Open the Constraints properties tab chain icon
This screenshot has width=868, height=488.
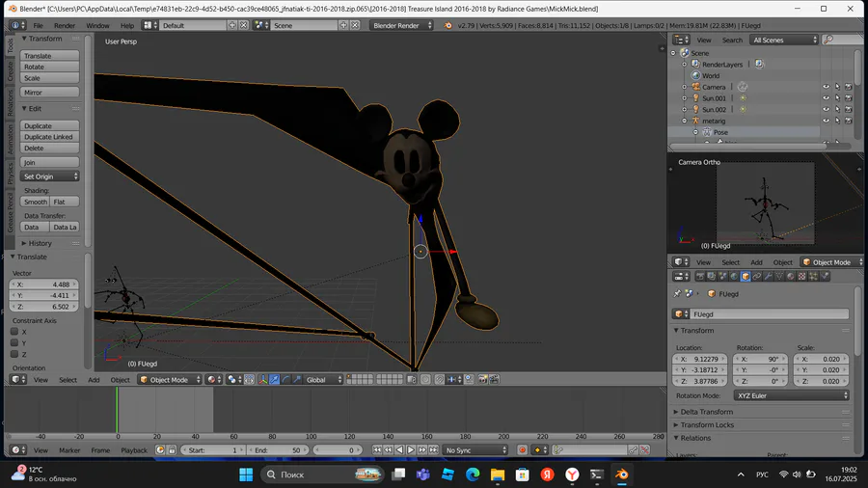pos(757,276)
